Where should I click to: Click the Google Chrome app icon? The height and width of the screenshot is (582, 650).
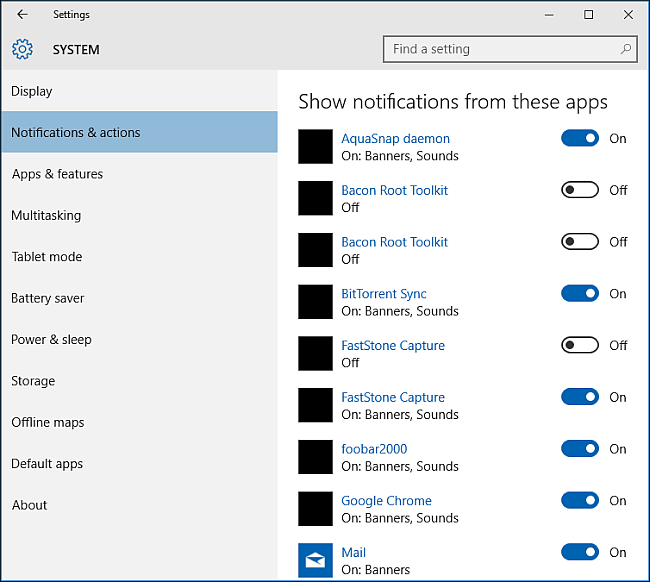pos(315,509)
